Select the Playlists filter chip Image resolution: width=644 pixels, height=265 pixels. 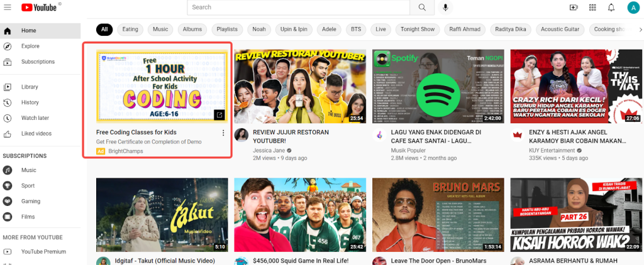(x=227, y=30)
